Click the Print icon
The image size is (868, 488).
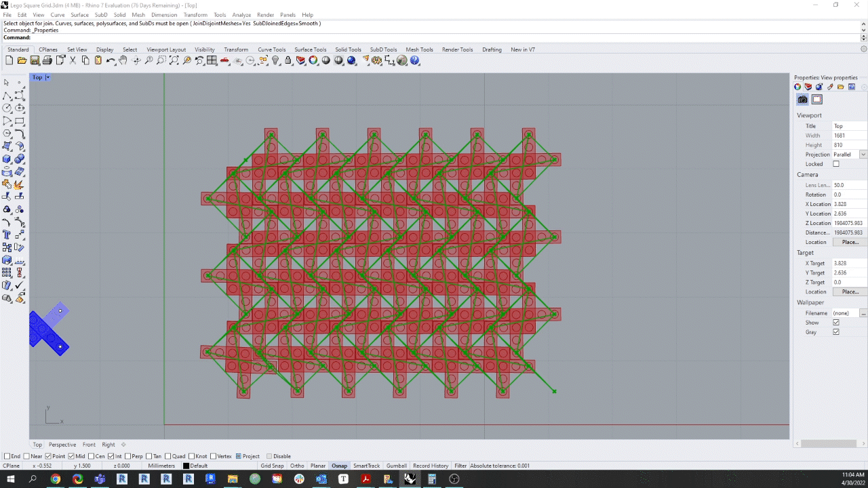(47, 60)
